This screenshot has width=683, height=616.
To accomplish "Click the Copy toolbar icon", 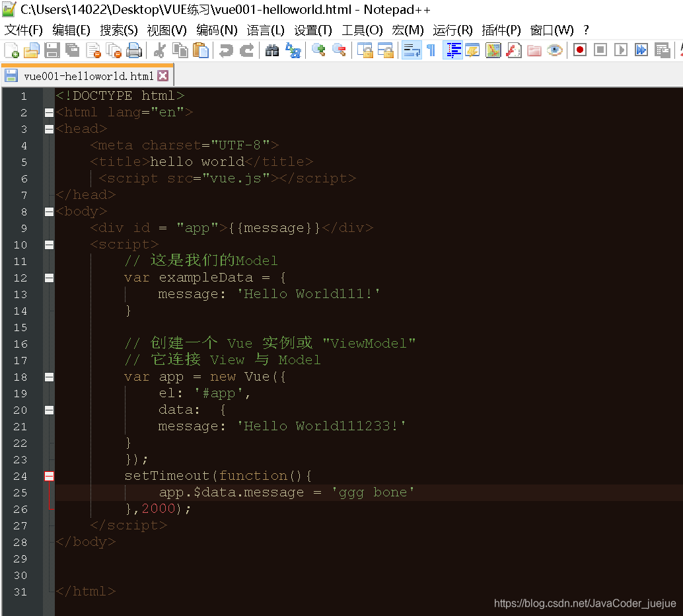I will (x=180, y=50).
